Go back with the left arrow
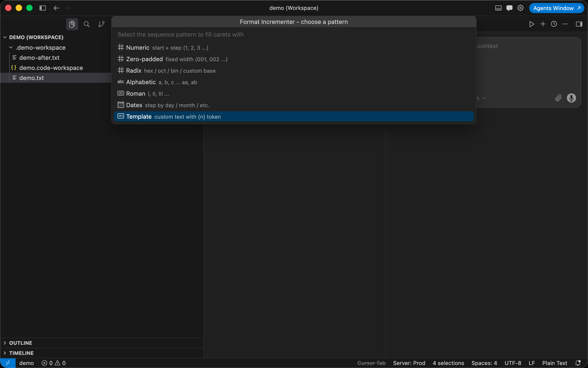This screenshot has height=368, width=588. [56, 8]
